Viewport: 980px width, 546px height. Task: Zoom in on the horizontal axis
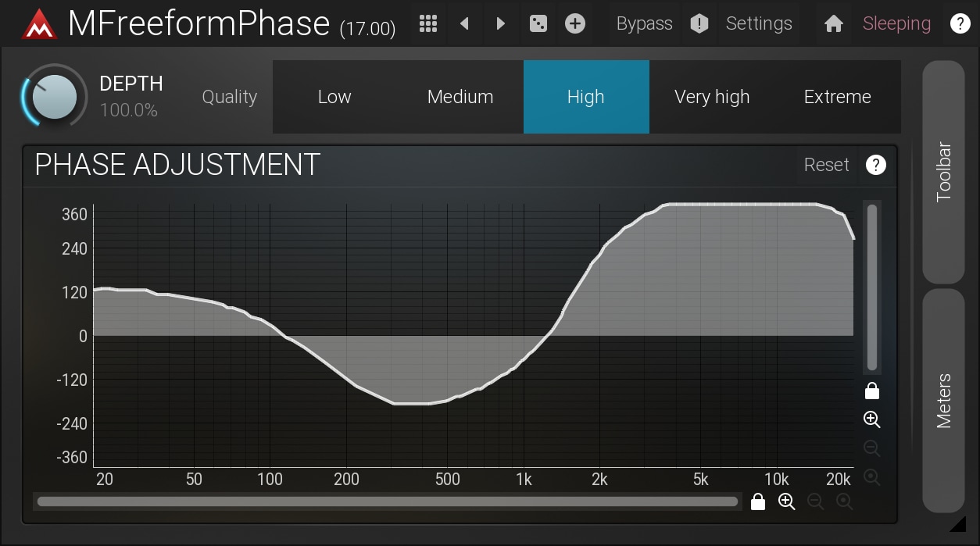click(786, 502)
